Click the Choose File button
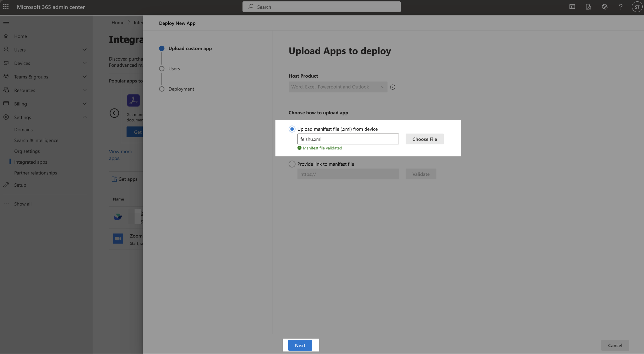Screen dimensions: 644x354 (424, 139)
